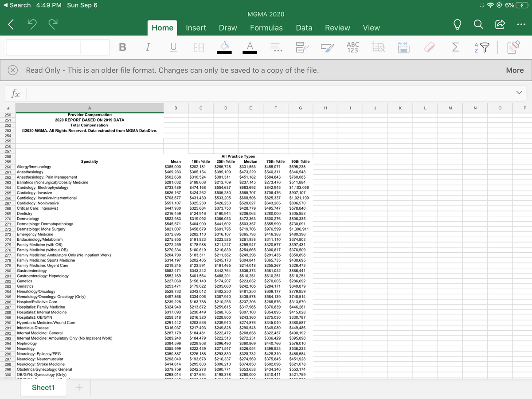Open the Insert ribbon tab
This screenshot has height=399, width=532.
(x=196, y=27)
